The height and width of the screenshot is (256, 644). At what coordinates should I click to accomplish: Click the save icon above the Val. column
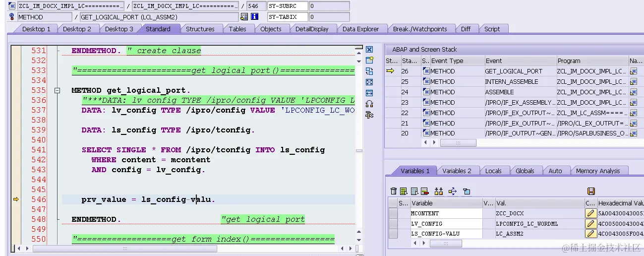coord(590,191)
